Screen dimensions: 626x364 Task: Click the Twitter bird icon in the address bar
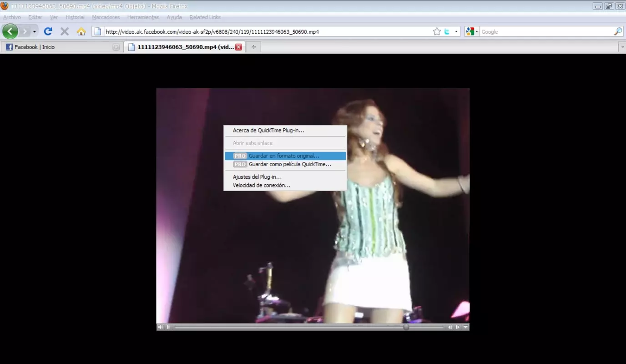coord(447,31)
